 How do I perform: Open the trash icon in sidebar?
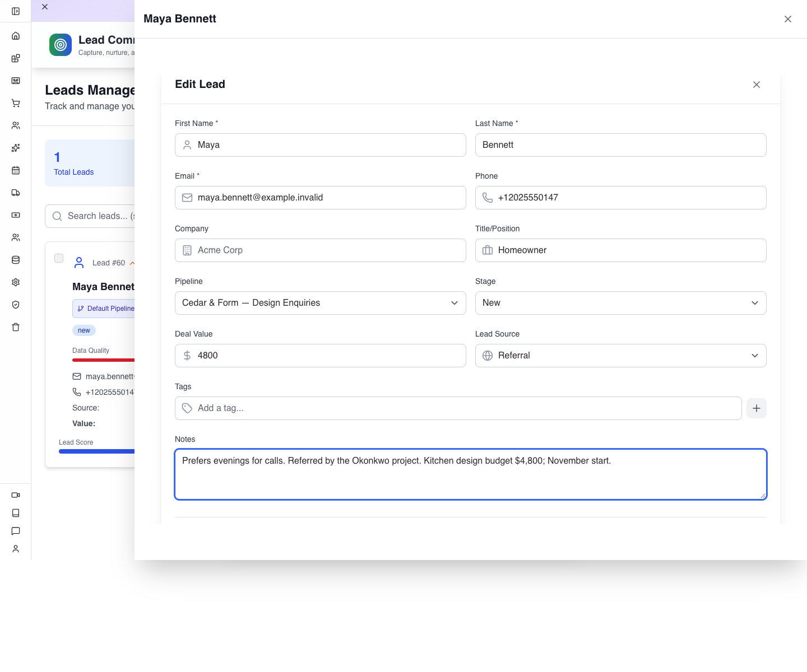16,327
